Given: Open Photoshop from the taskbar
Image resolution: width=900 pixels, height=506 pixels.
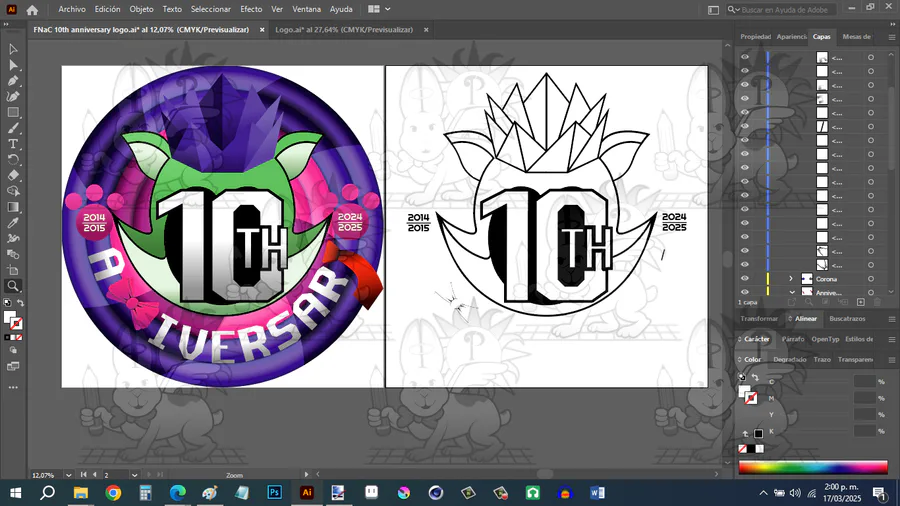Looking at the screenshot, I should tap(274, 493).
